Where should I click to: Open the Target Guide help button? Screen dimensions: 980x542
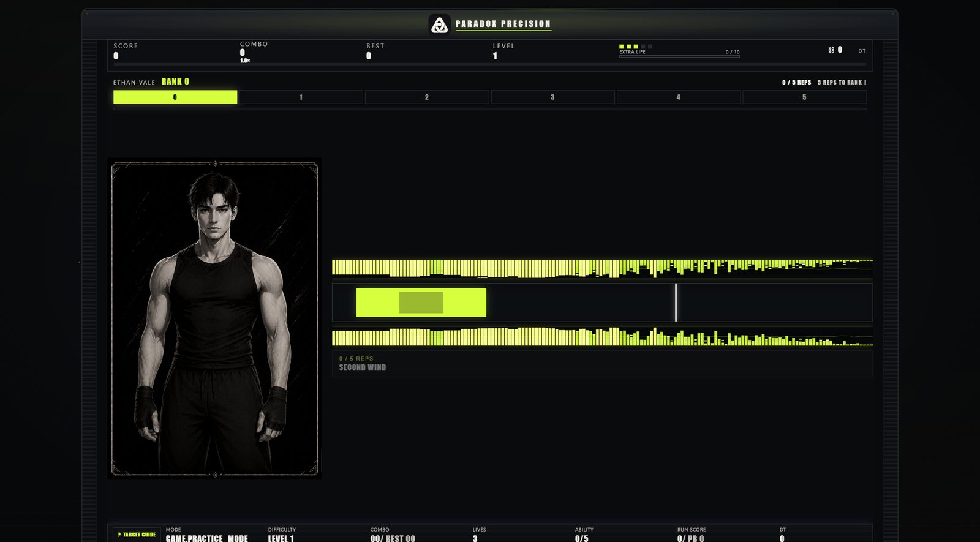(137, 535)
